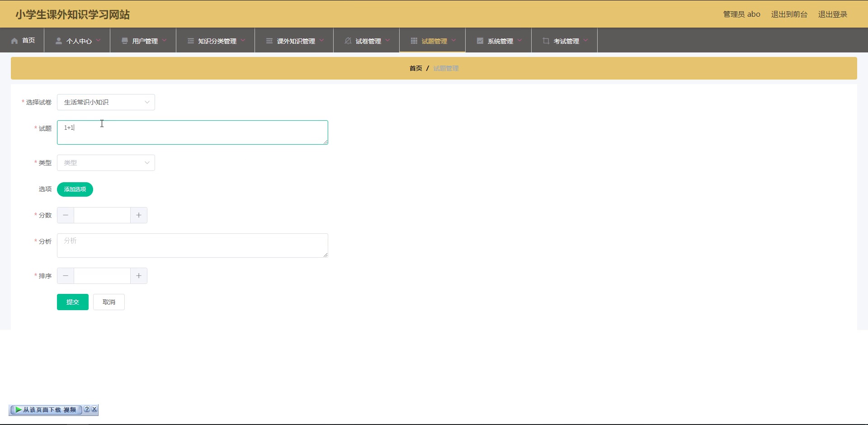Click the chart icon beside 系统管理
Image resolution: width=868 pixels, height=425 pixels.
[480, 41]
